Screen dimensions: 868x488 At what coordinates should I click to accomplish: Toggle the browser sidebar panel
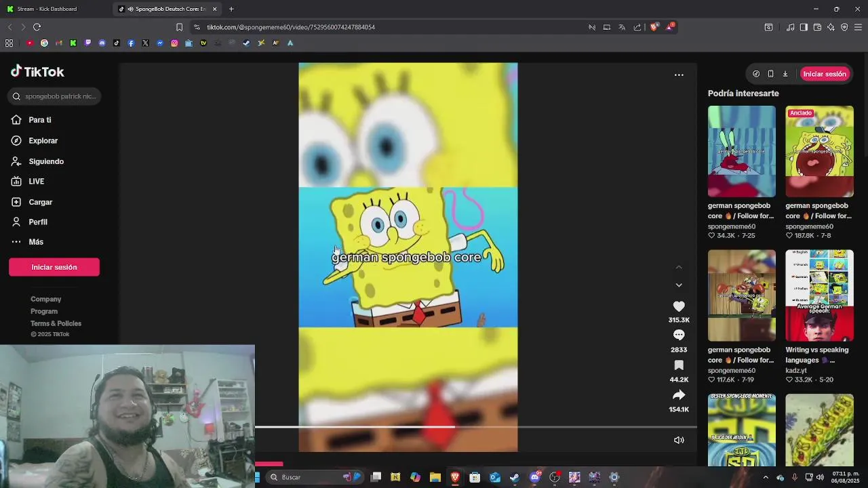coord(804,27)
